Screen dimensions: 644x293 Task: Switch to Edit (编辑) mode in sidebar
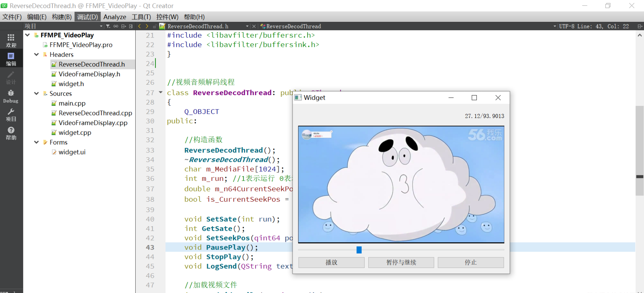pyautogui.click(x=11, y=59)
